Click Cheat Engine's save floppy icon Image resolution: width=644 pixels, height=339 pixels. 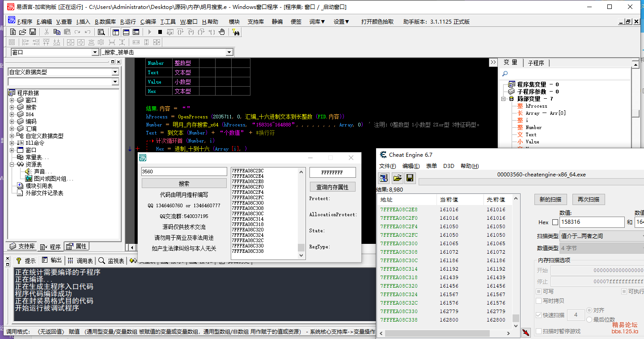(x=409, y=178)
